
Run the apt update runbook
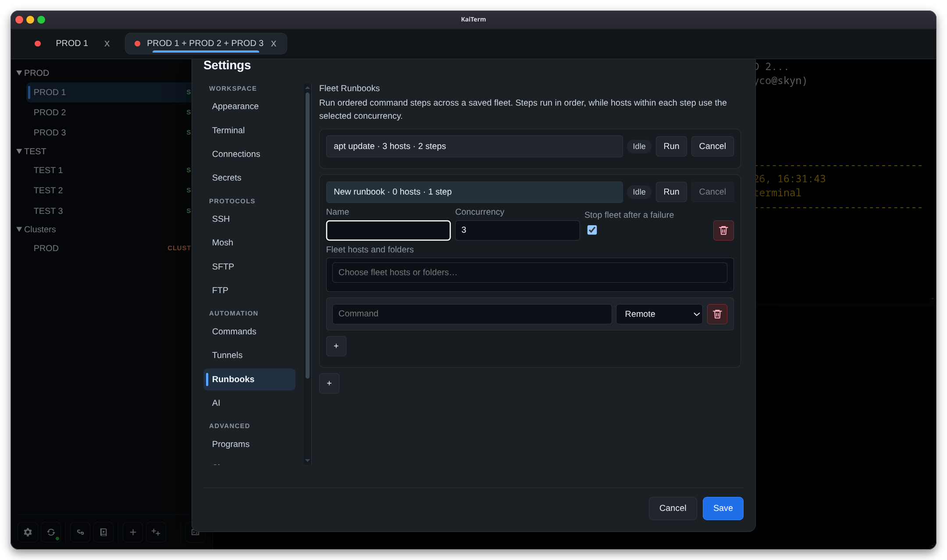tap(671, 146)
